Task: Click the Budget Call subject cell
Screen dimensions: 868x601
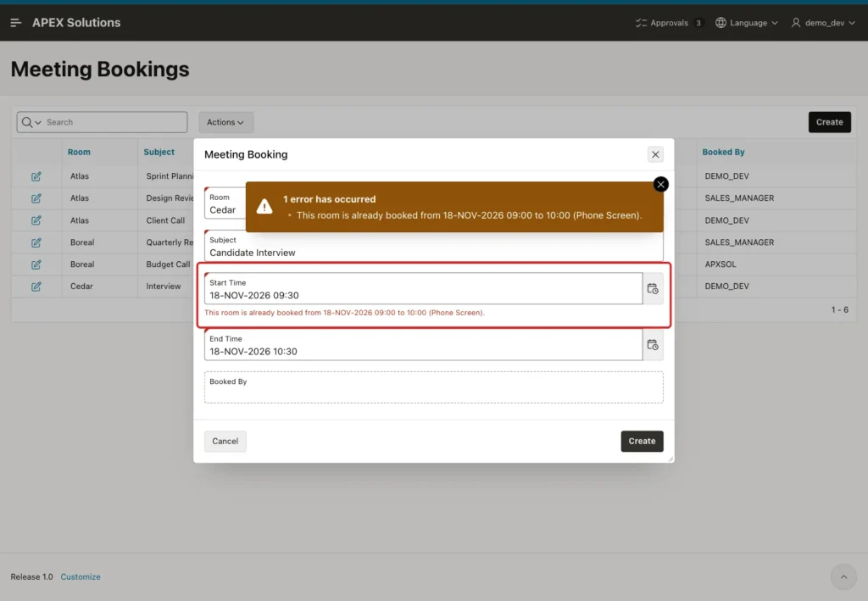Action: pos(168,264)
